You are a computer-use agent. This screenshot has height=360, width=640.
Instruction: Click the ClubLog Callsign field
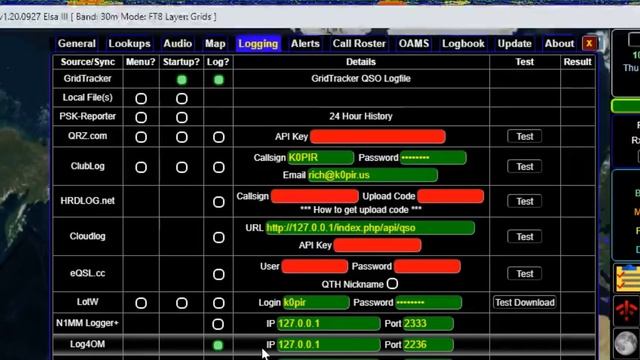(321, 158)
